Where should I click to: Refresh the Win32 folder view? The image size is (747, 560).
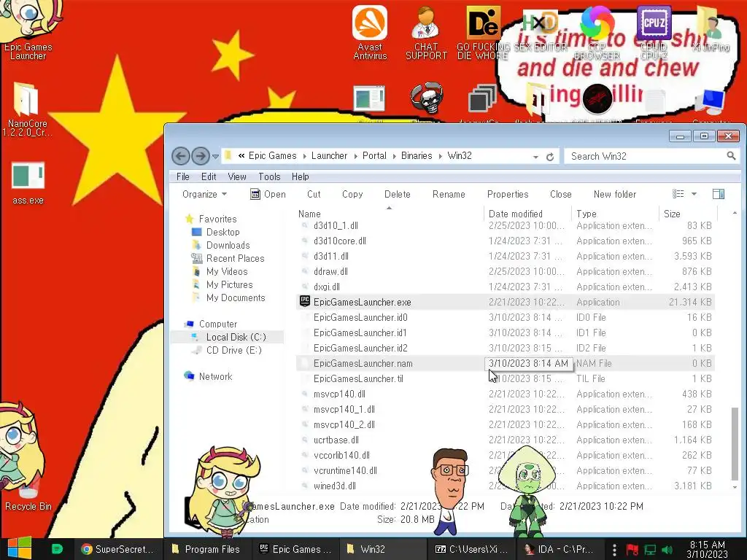tap(550, 157)
